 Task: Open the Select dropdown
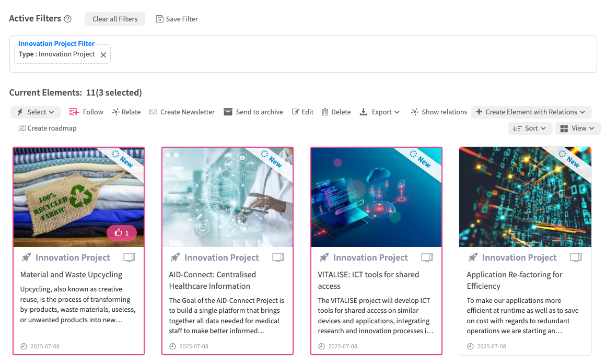coord(36,112)
